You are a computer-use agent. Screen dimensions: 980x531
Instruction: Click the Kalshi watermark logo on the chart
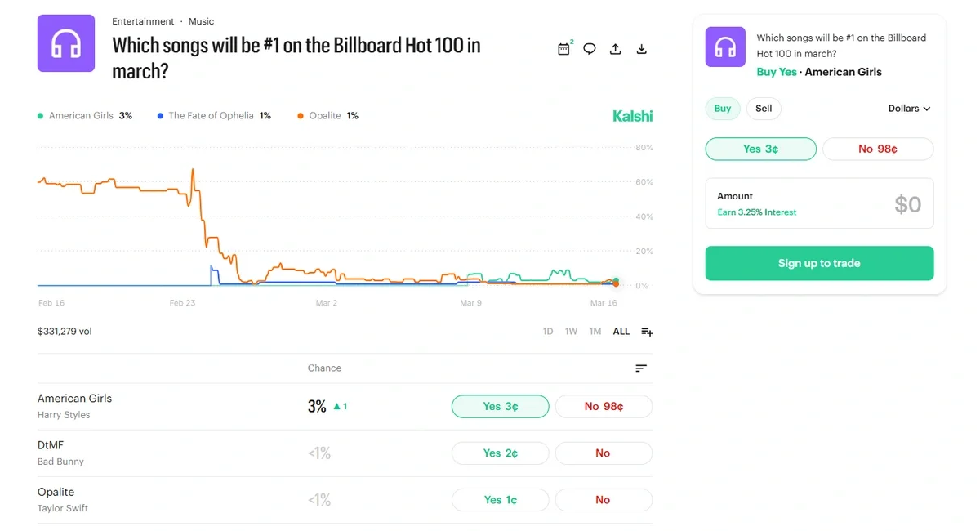click(632, 115)
